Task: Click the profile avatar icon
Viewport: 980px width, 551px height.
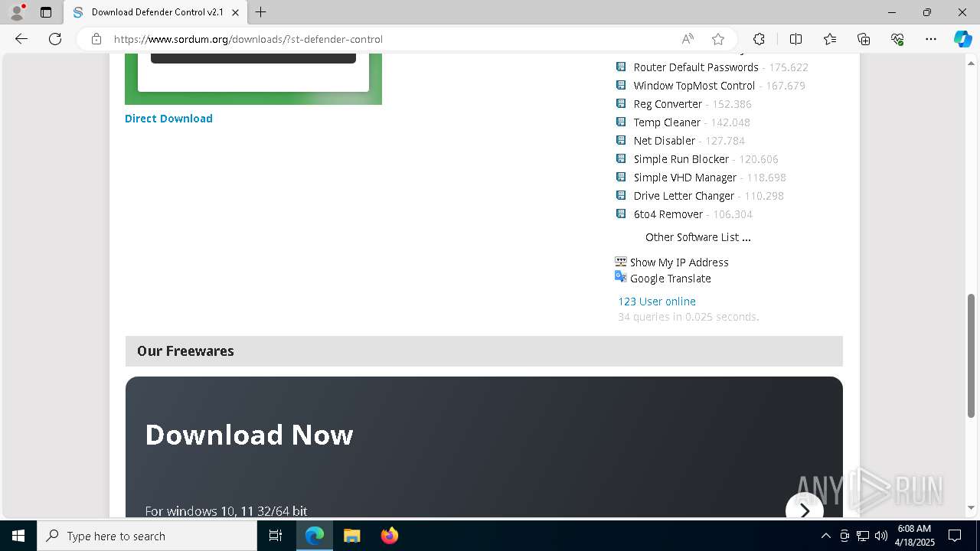Action: coord(17,12)
